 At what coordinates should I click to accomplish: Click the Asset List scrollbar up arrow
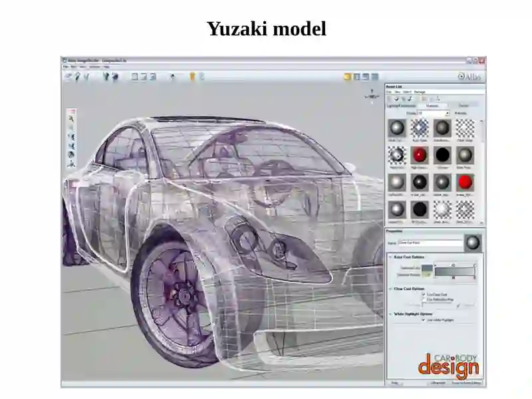tap(481, 122)
